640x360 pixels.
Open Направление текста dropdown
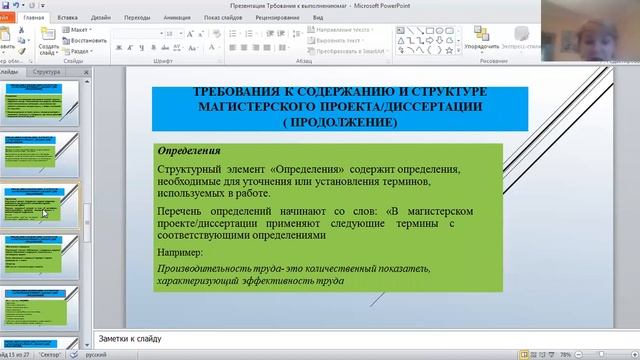[340, 30]
